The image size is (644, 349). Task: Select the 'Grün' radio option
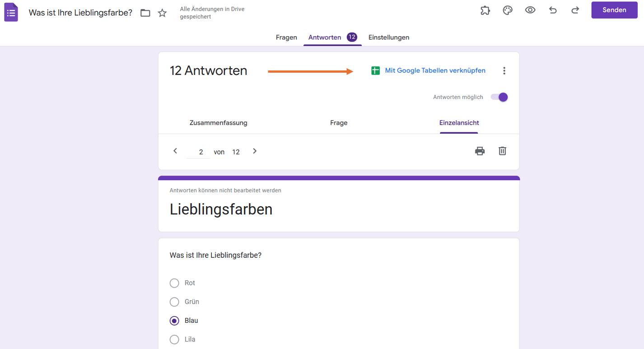[174, 302]
